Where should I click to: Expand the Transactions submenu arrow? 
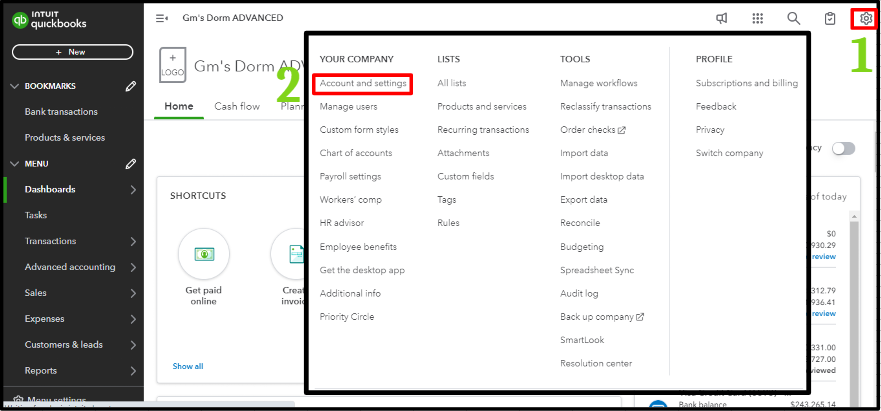[133, 241]
